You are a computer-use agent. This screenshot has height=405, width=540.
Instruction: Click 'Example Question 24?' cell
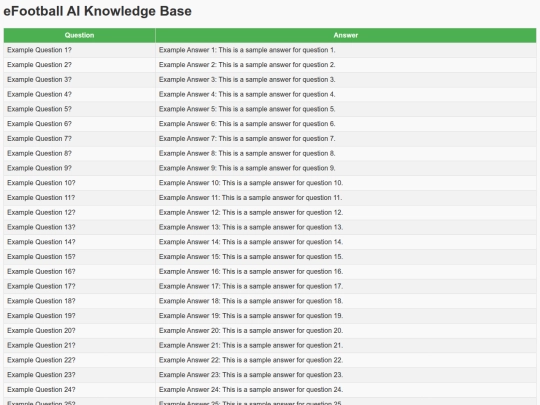pos(80,390)
